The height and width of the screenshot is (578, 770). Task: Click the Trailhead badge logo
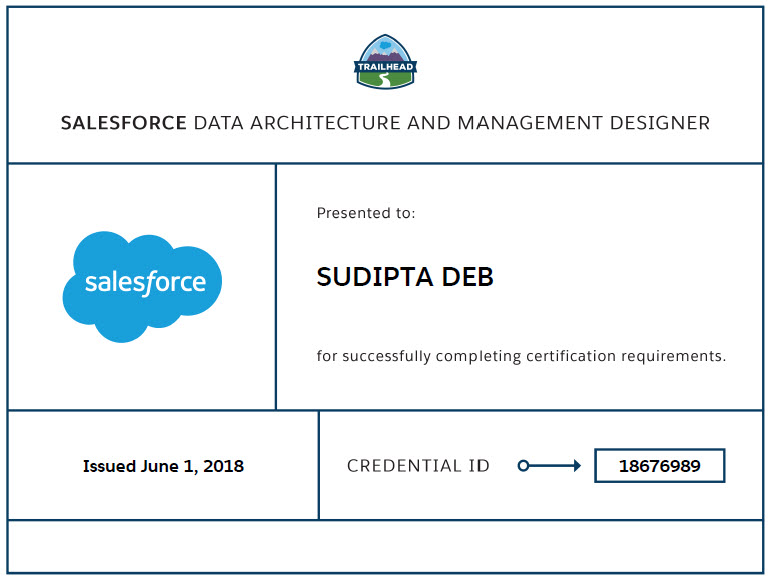point(385,62)
